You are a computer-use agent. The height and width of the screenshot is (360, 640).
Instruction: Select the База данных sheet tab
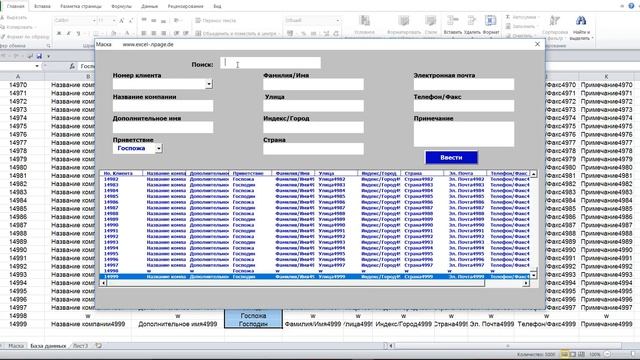pyautogui.click(x=48, y=346)
